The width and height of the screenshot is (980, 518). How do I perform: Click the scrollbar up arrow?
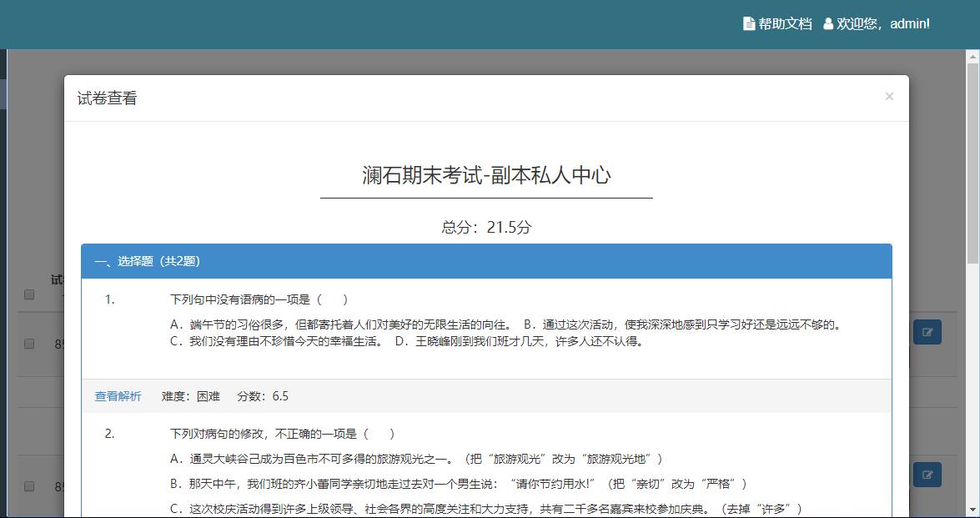pyautogui.click(x=972, y=56)
